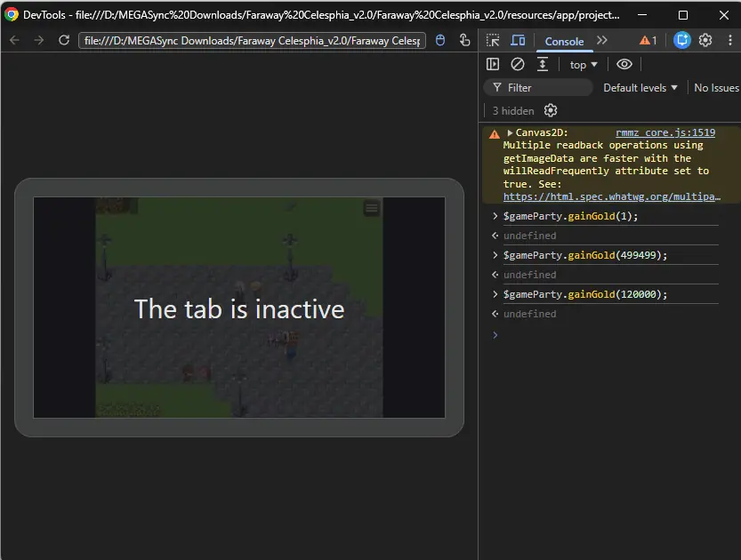Open DevTools settings gear
The width and height of the screenshot is (741, 560).
click(705, 41)
